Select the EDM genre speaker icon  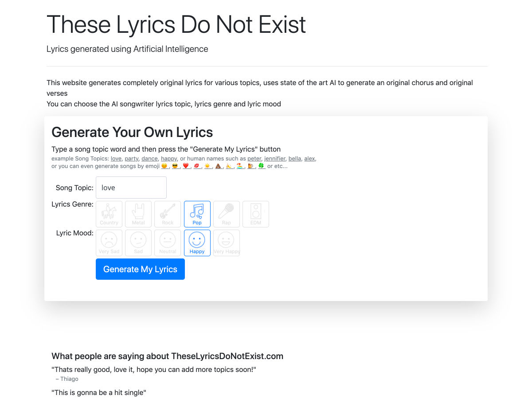click(256, 214)
